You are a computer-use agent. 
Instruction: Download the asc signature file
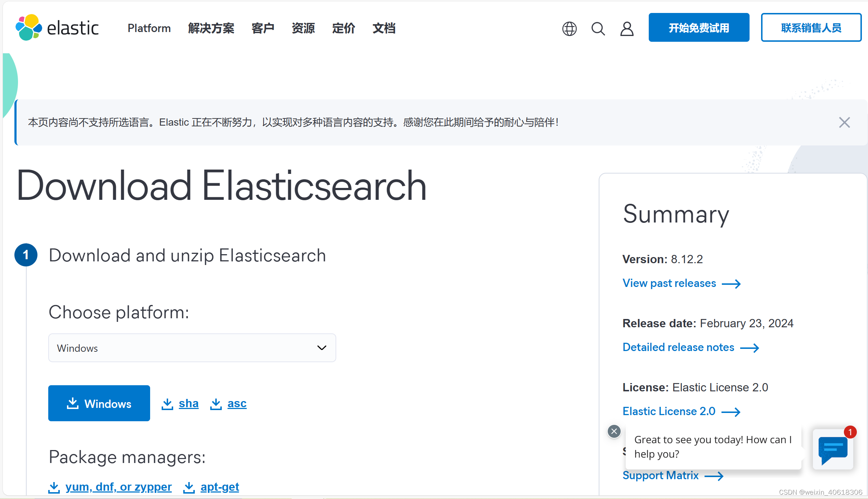point(236,403)
